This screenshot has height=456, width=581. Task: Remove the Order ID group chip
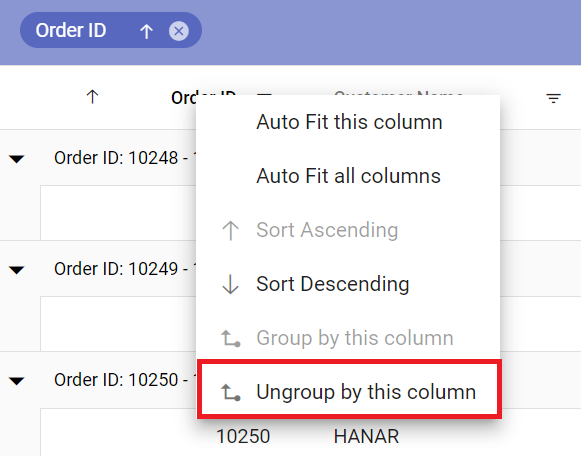tap(179, 31)
